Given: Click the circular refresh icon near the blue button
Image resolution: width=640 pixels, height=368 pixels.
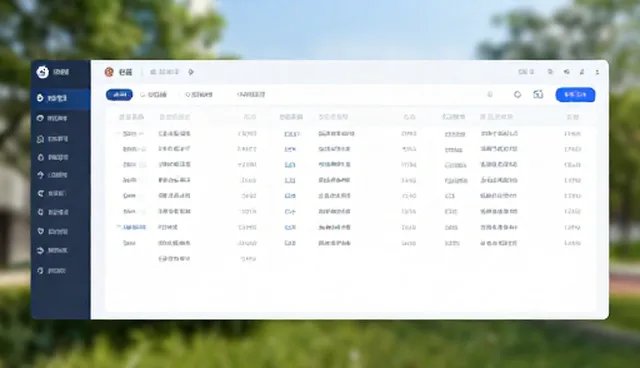Looking at the screenshot, I should (517, 95).
